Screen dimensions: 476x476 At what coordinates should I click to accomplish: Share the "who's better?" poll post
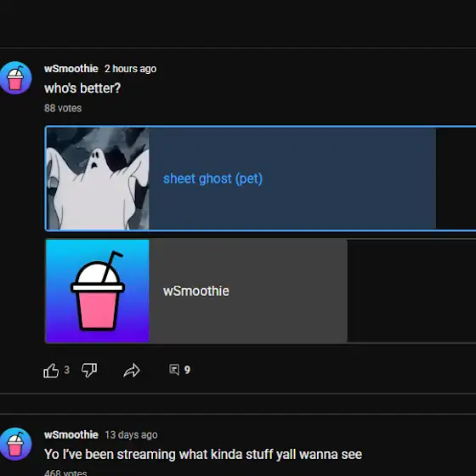pyautogui.click(x=132, y=371)
